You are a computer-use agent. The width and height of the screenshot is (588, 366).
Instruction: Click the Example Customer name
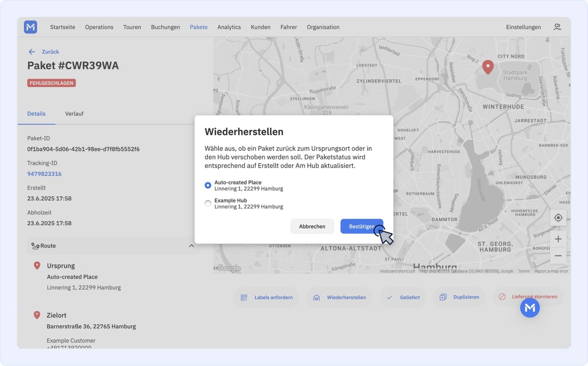tap(71, 341)
